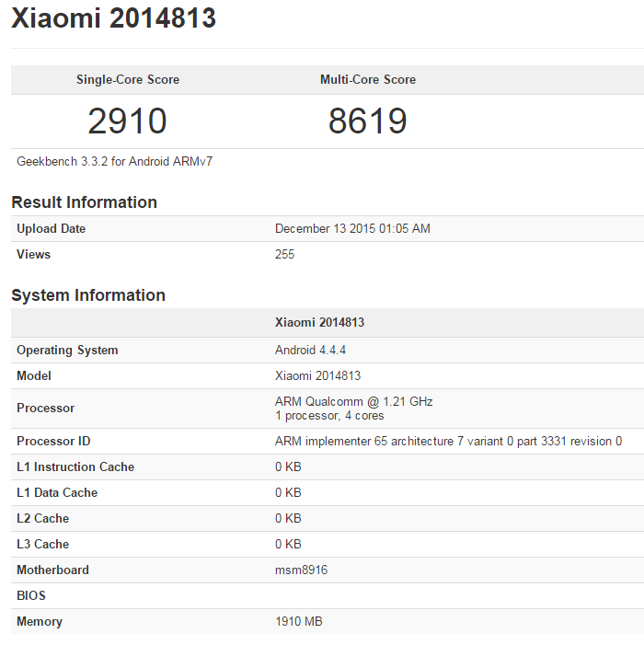Click the Views count 255
The height and width of the screenshot is (645, 644).
click(284, 255)
